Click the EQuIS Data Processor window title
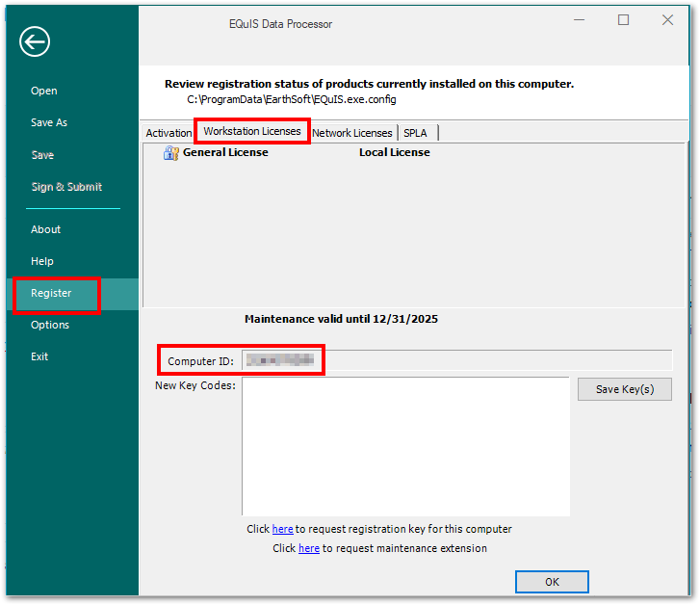This screenshot has height=605, width=700. [x=280, y=24]
